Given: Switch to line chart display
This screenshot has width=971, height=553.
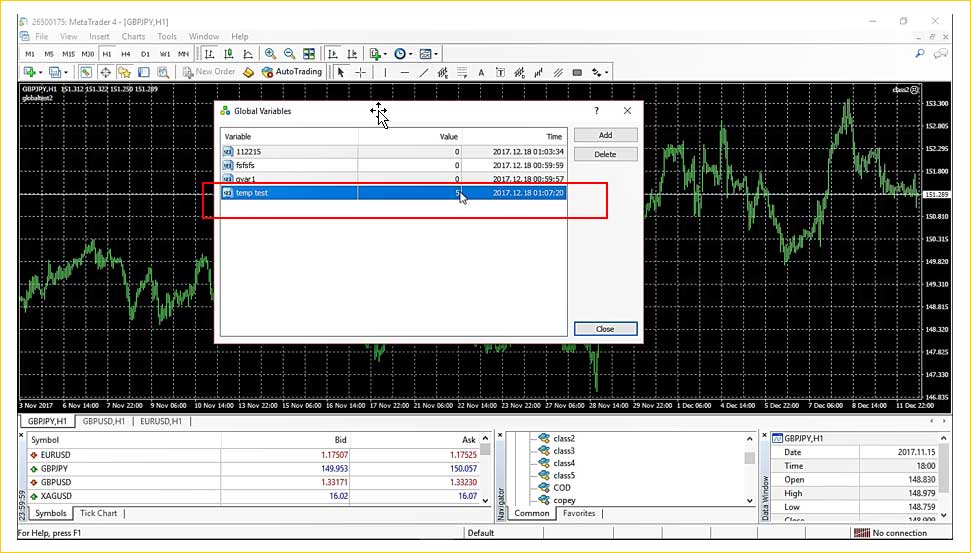Looking at the screenshot, I should coord(248,54).
